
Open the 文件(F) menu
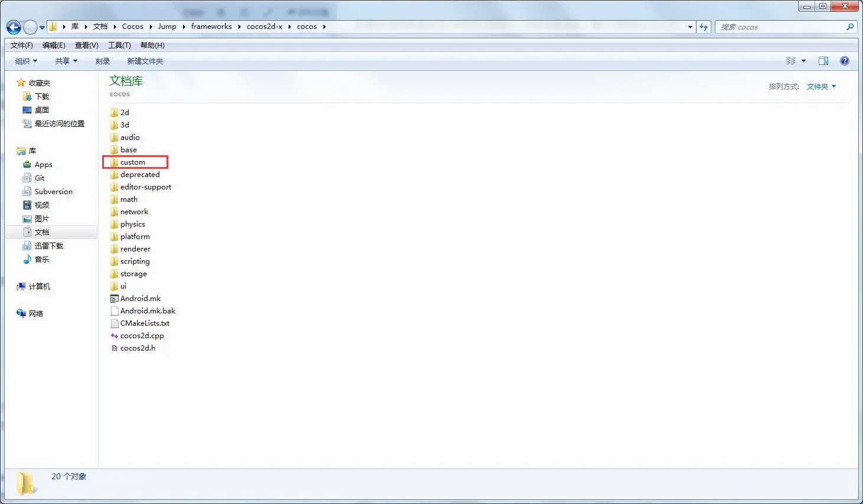(22, 45)
